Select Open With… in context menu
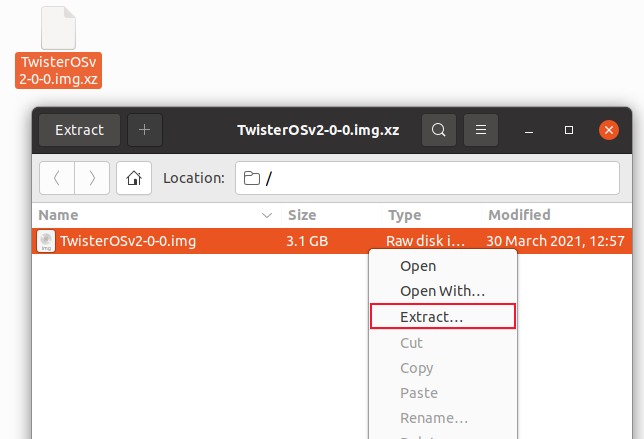Viewport: 644px width, 439px height. click(442, 291)
